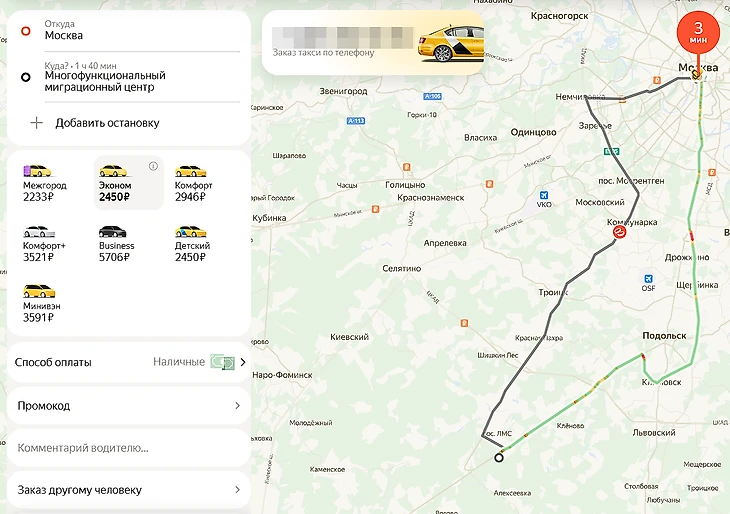The height and width of the screenshot is (514, 730).
Task: Open info icon on Эконом tariff
Action: pos(153,166)
